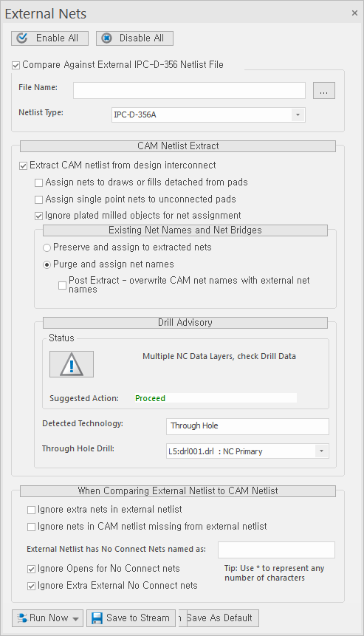Click the Enable All checkmark icon
The image size is (364, 636).
tap(22, 38)
